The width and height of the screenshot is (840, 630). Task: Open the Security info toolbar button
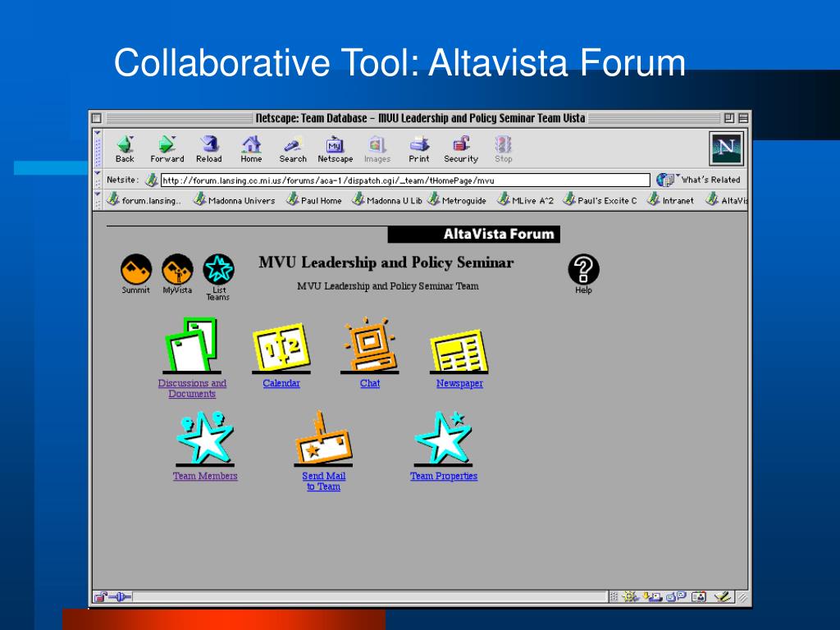[x=461, y=149]
